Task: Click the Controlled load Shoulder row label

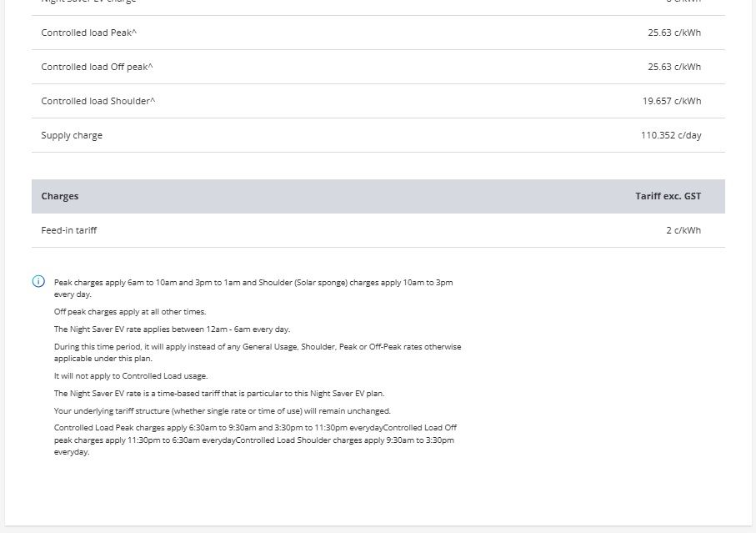Action: 98,102
